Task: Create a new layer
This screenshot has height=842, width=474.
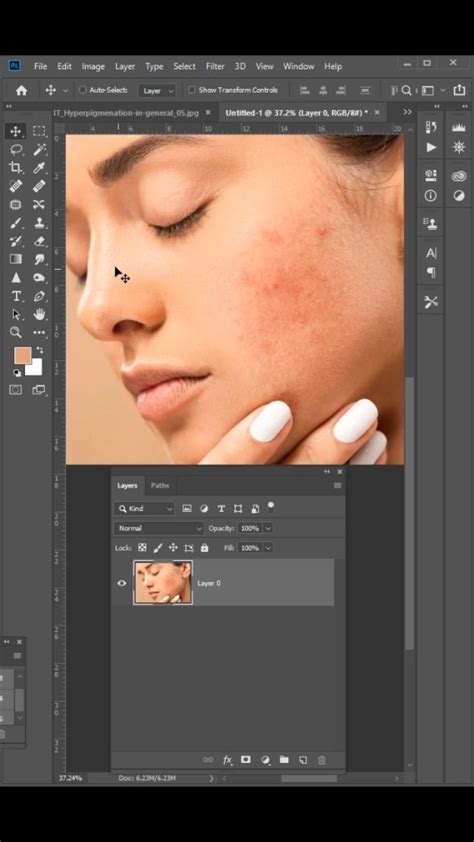Action: [303, 760]
